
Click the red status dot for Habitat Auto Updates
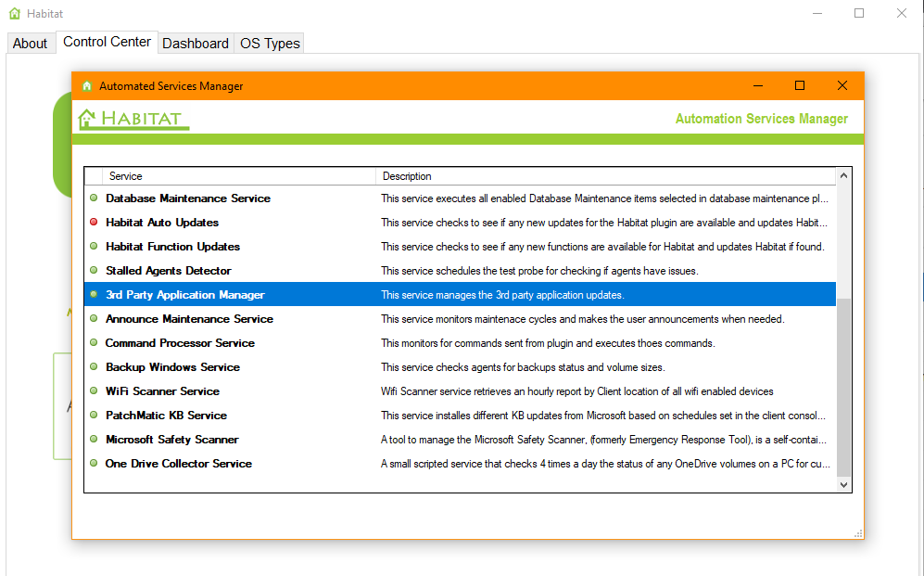[x=94, y=223]
